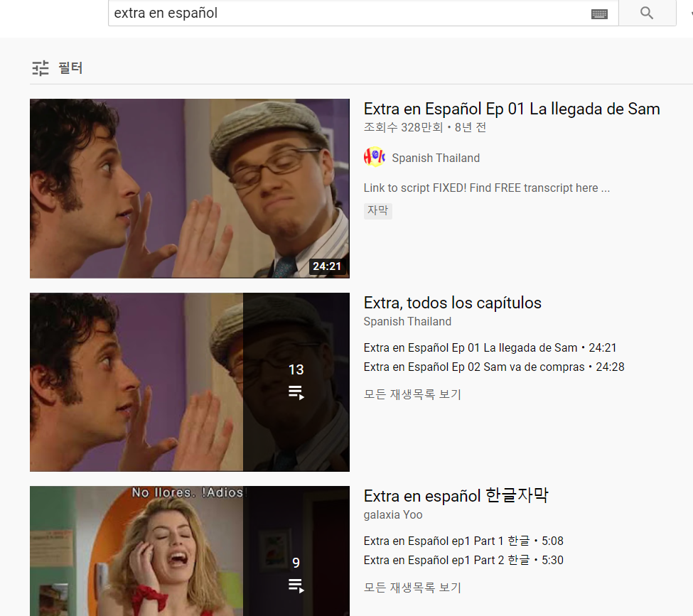Screen dimensions: 693x616
Task: Click the 24:21 duration badge on first thumbnail
Action: click(x=327, y=266)
